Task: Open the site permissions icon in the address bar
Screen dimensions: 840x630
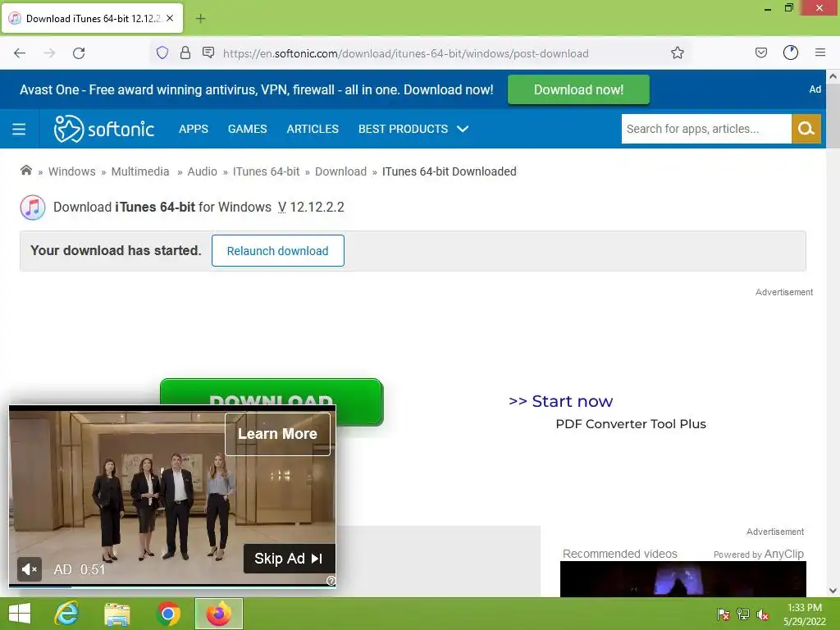Action: click(208, 52)
